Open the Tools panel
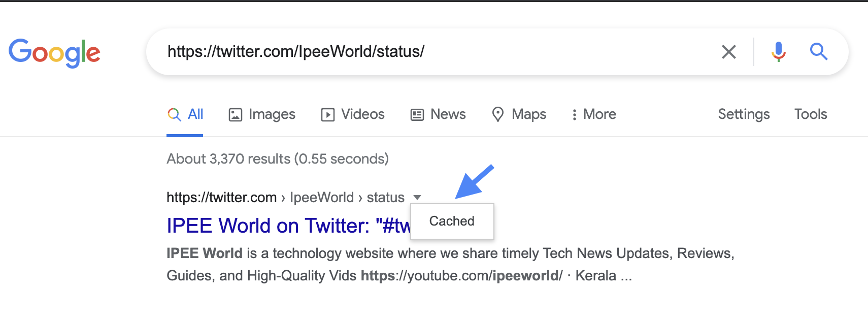This screenshot has height=319, width=868. point(810,114)
